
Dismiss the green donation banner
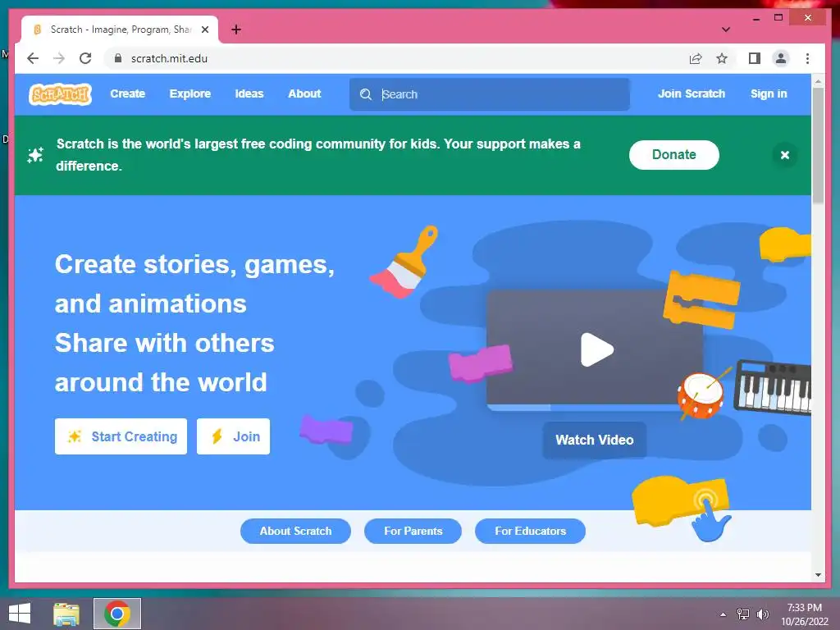(785, 155)
